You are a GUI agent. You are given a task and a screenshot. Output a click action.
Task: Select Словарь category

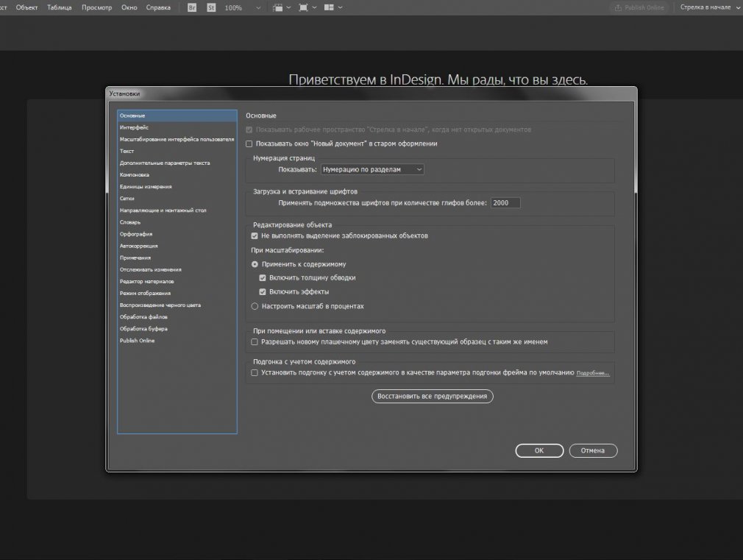click(x=177, y=222)
